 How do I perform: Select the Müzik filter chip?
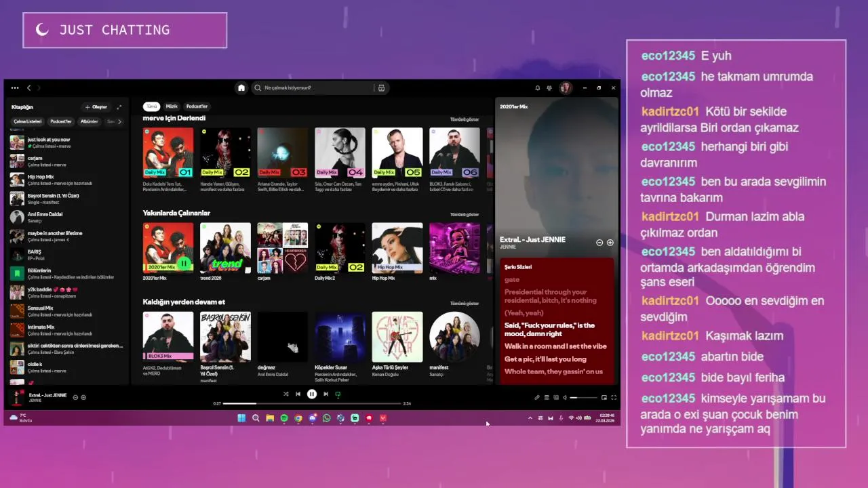point(172,106)
